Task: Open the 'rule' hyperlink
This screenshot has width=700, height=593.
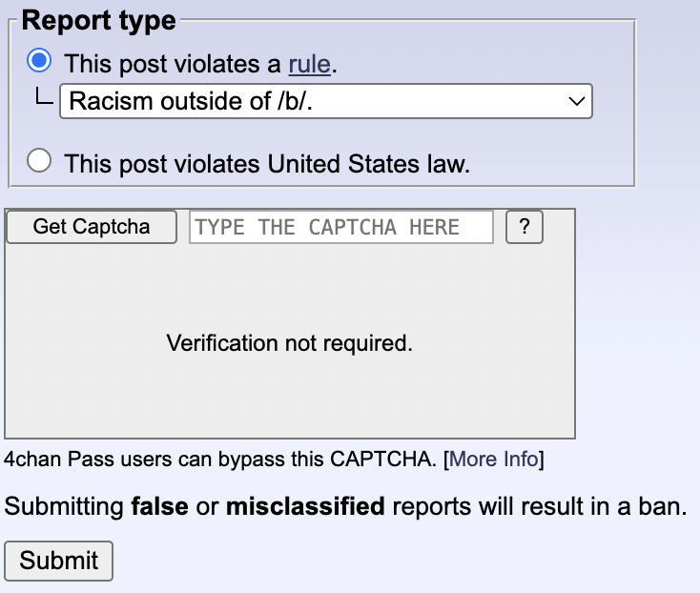Action: [309, 64]
